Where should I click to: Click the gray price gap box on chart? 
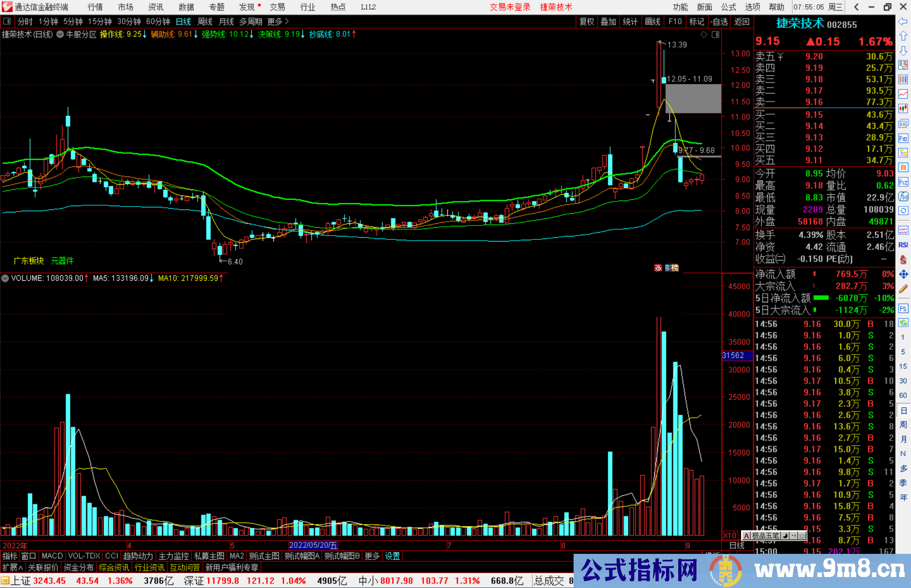pos(693,99)
